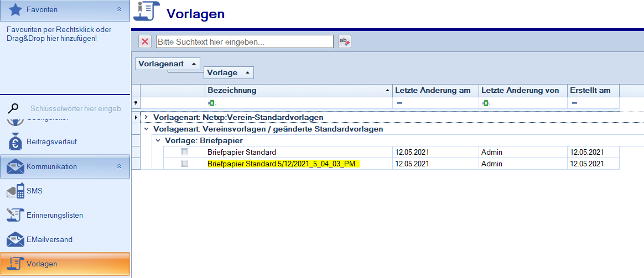Collapse the Favoriten panel chevron

119,9
